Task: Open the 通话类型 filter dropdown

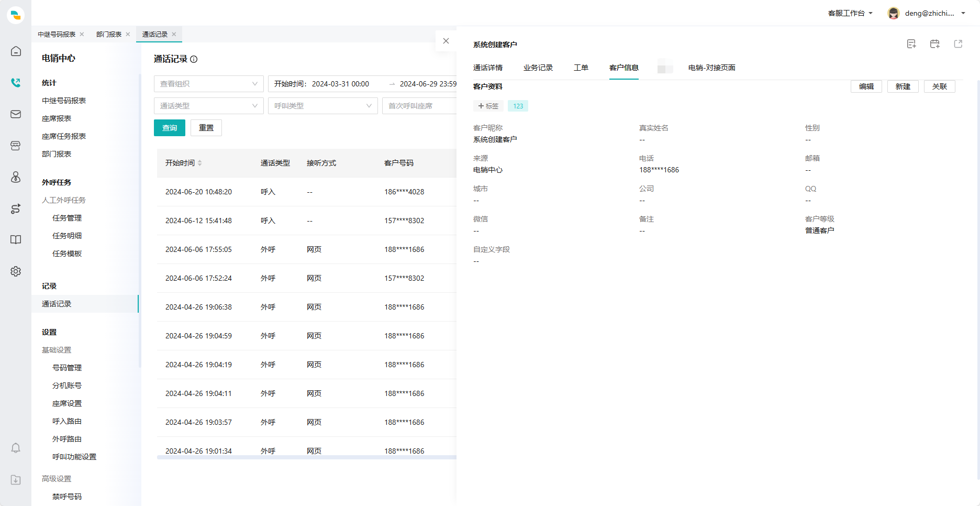Action: point(209,106)
